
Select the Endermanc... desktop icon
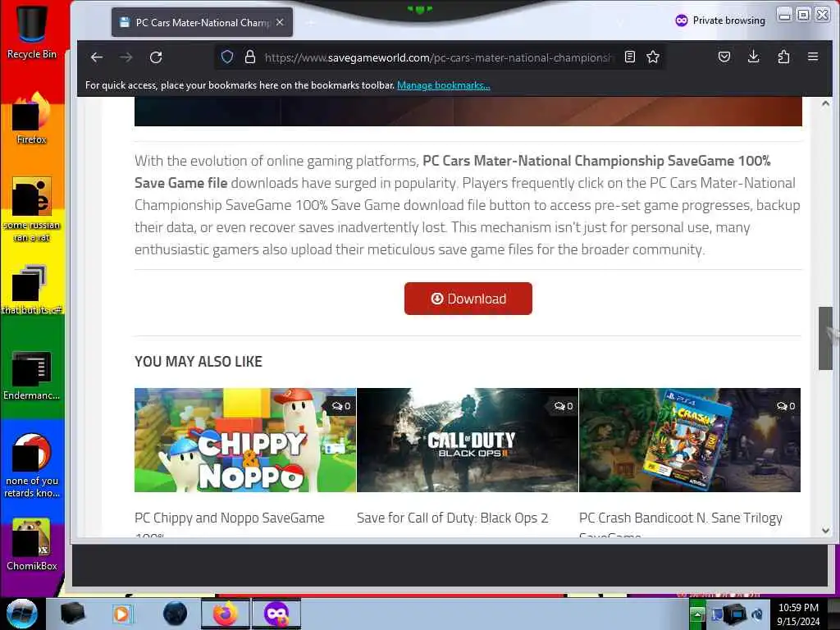32,375
